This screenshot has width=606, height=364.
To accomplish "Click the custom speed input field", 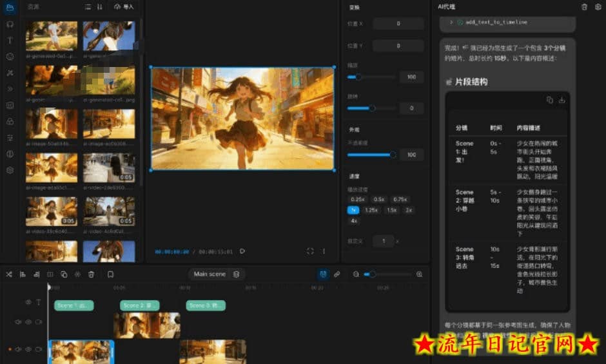I will 384,241.
